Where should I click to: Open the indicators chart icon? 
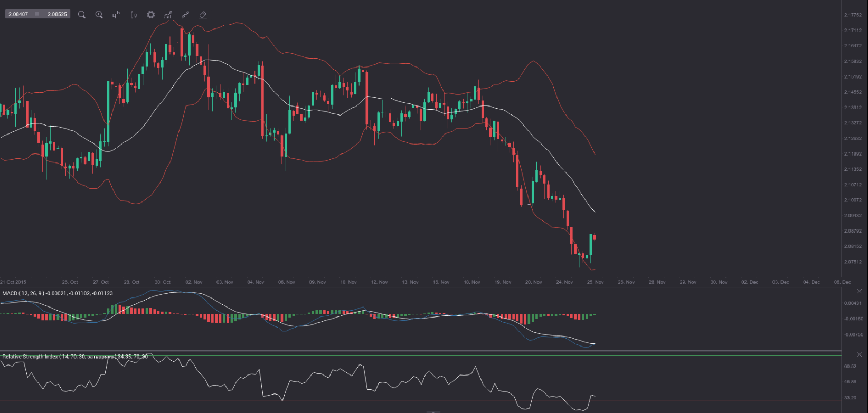click(168, 15)
